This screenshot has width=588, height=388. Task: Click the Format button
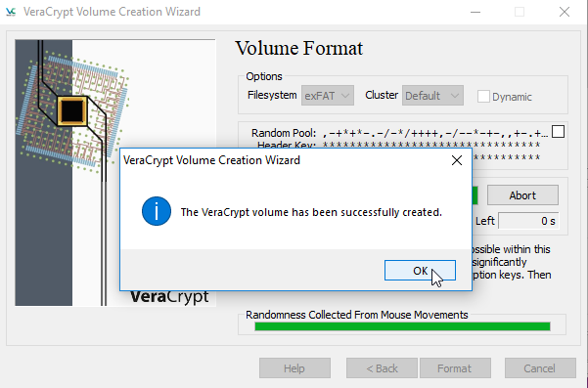[x=455, y=368]
